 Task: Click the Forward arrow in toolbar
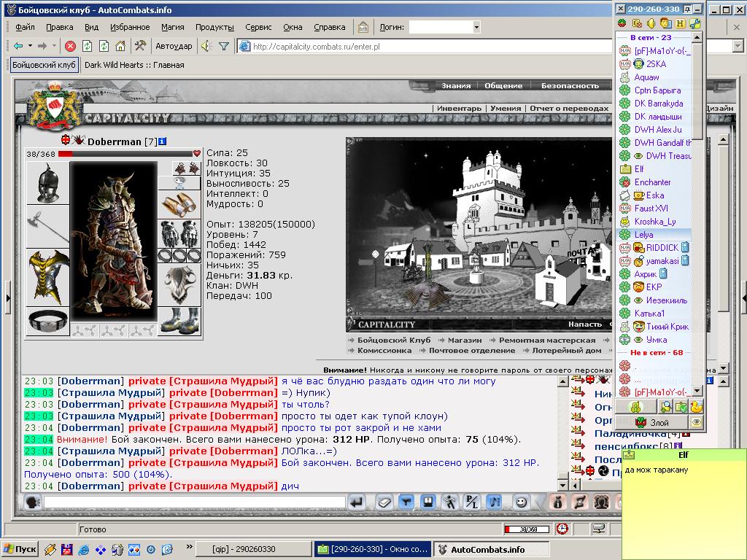pos(42,46)
